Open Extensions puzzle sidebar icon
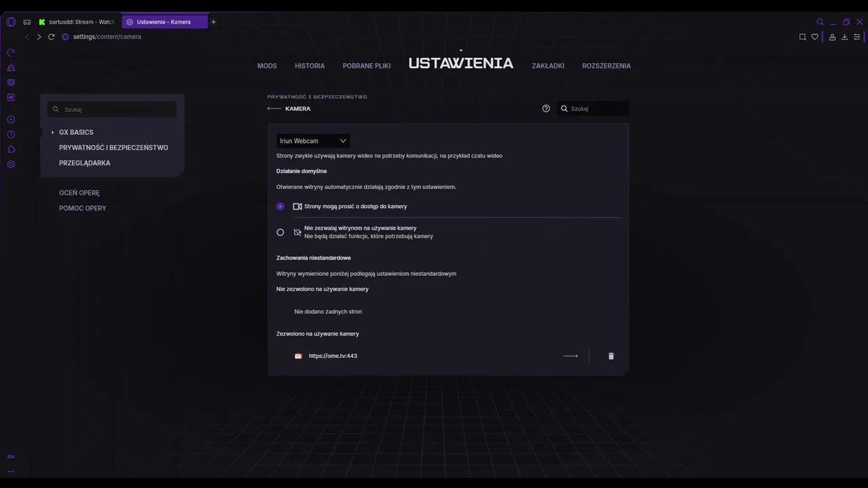Viewport: 868px width, 488px height. coord(11,149)
